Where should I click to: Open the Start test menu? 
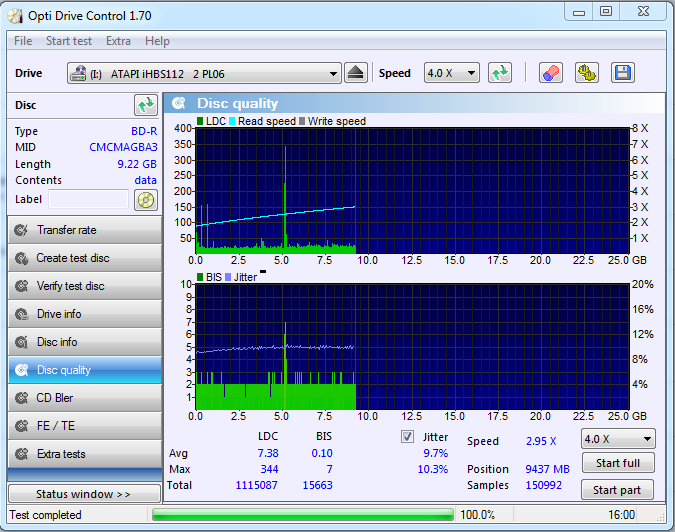click(69, 41)
